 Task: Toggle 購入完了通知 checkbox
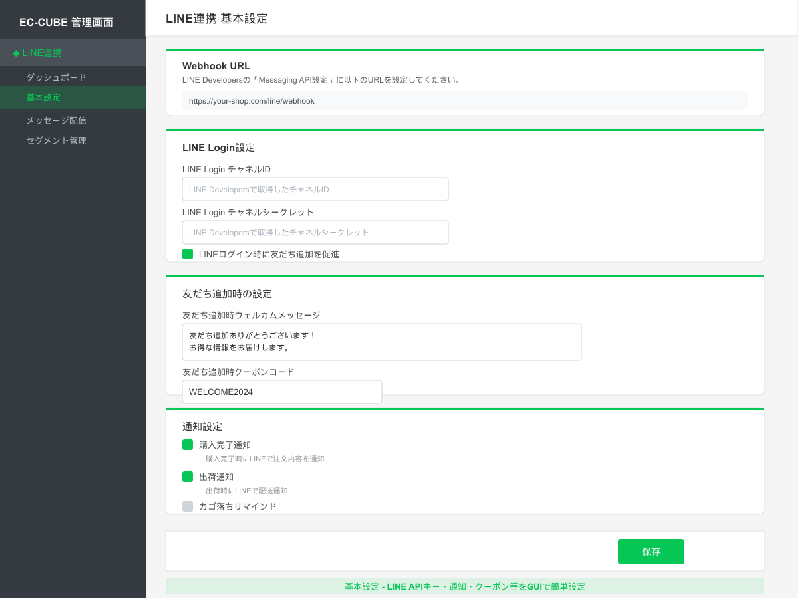coord(187,445)
